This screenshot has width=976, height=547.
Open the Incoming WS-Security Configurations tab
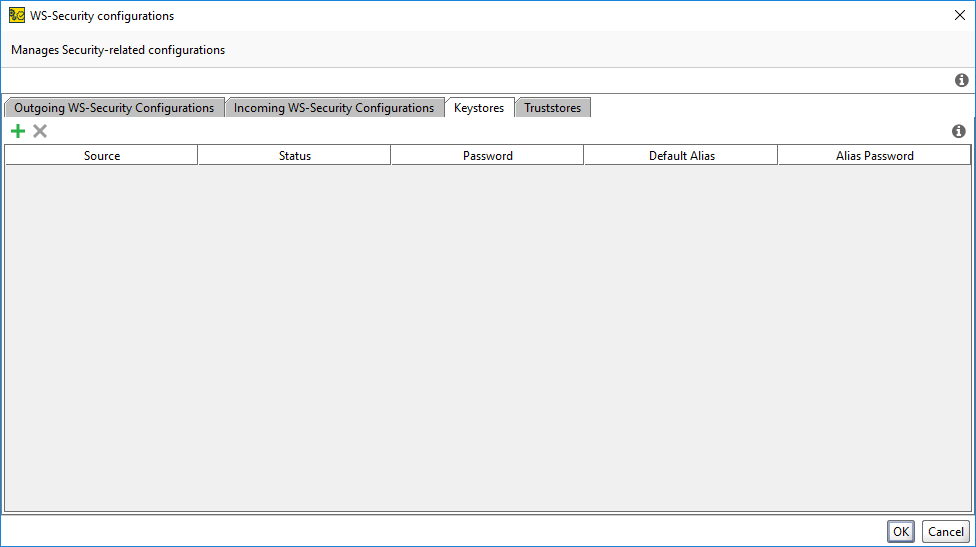tap(334, 108)
